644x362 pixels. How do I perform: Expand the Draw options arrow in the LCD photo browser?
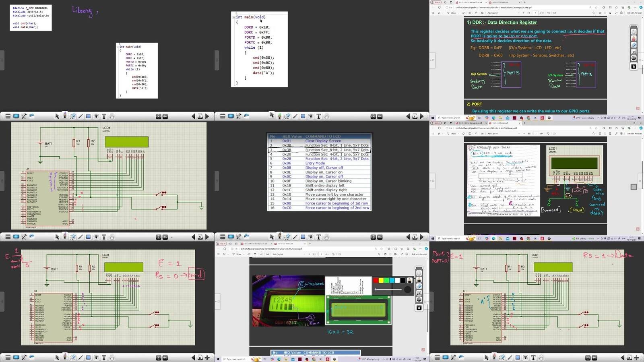[x=244, y=254]
